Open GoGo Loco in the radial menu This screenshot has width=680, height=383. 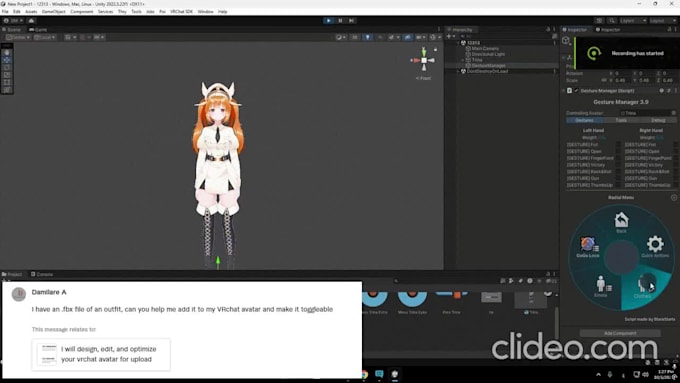point(588,247)
